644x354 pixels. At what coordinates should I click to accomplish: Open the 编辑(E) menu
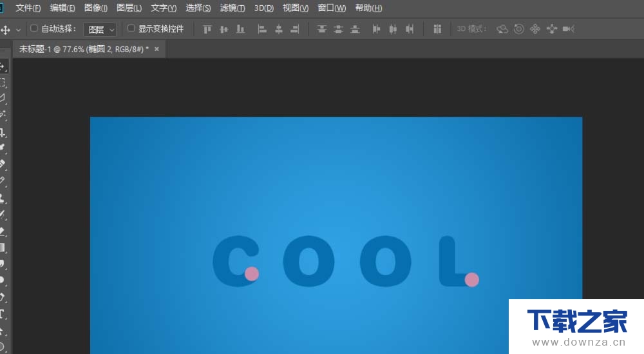click(62, 8)
